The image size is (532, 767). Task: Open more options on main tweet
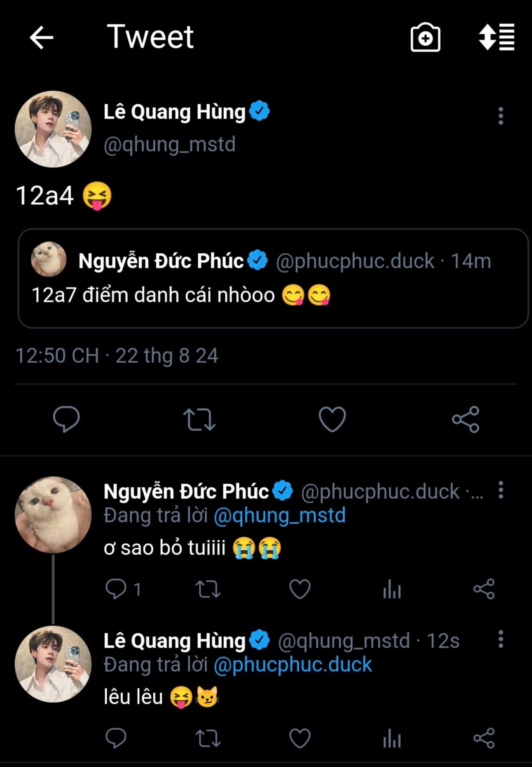[x=500, y=116]
